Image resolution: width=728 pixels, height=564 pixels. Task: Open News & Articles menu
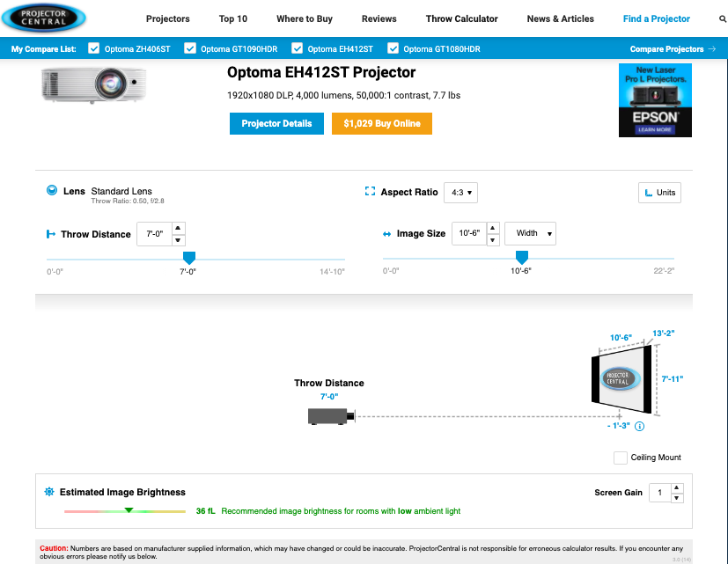click(x=561, y=19)
